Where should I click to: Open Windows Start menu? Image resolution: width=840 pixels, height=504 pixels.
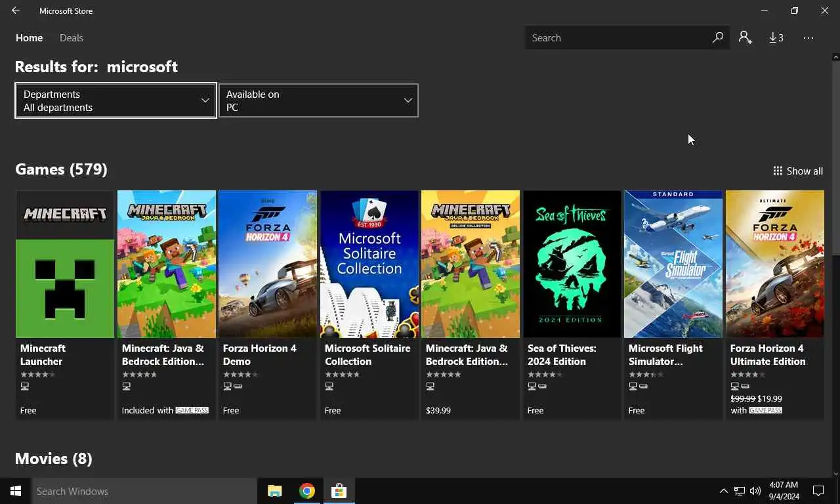coord(16,491)
